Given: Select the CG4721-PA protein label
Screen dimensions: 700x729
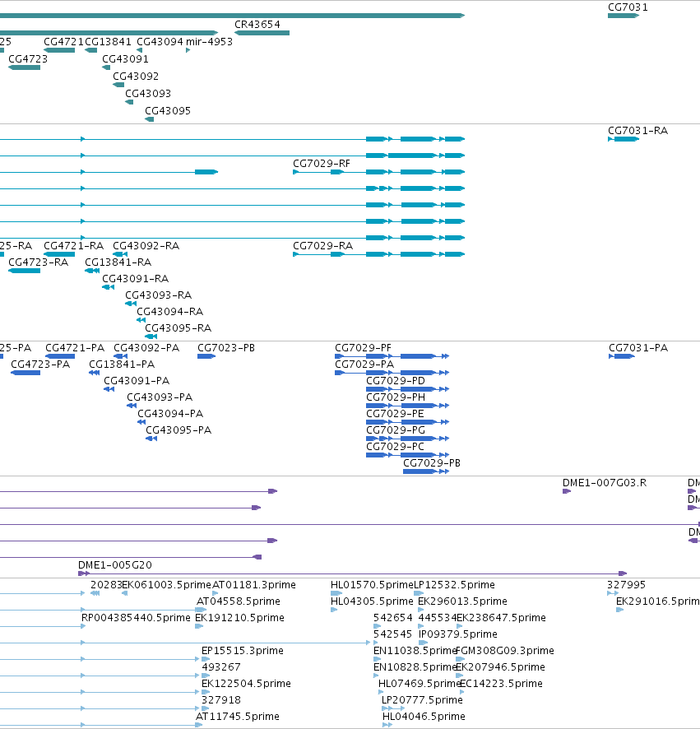Looking at the screenshot, I should tap(75, 348).
